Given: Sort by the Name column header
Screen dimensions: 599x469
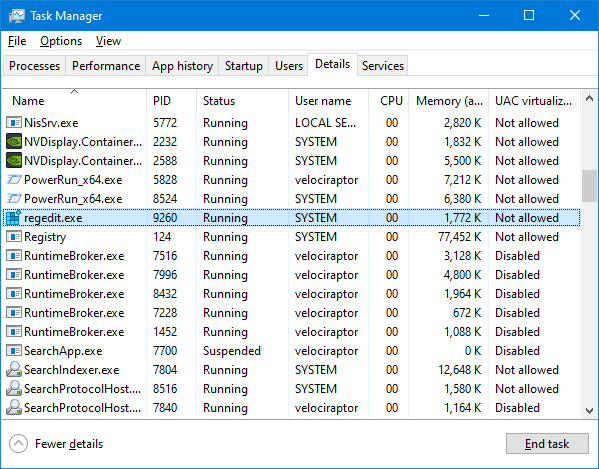Looking at the screenshot, I should point(74,101).
